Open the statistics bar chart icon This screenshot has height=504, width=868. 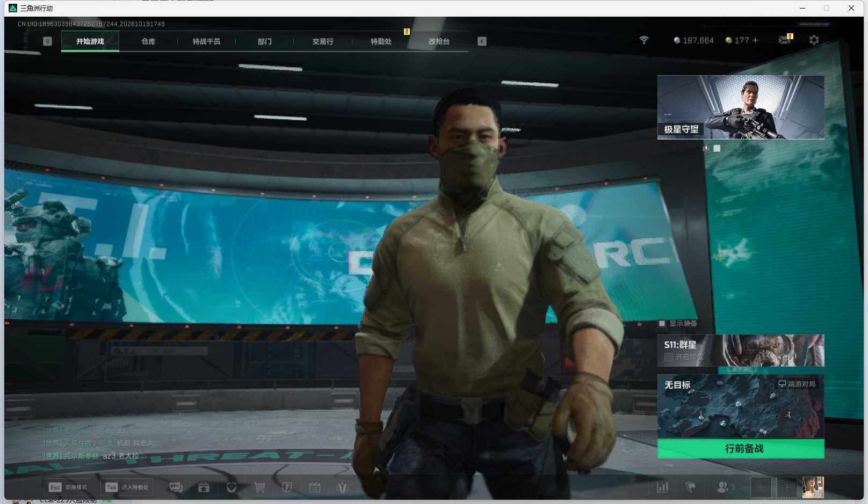(663, 487)
